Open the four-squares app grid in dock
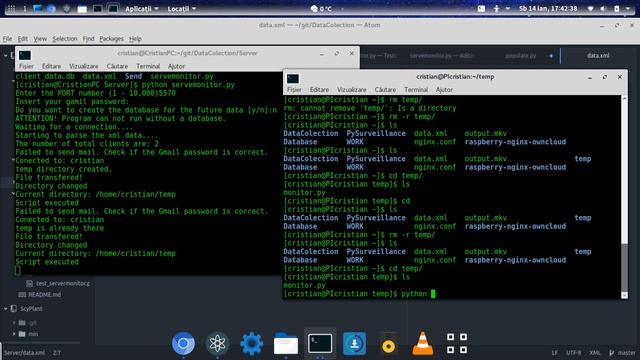Viewport: 640px width, 360px height. coord(457,344)
